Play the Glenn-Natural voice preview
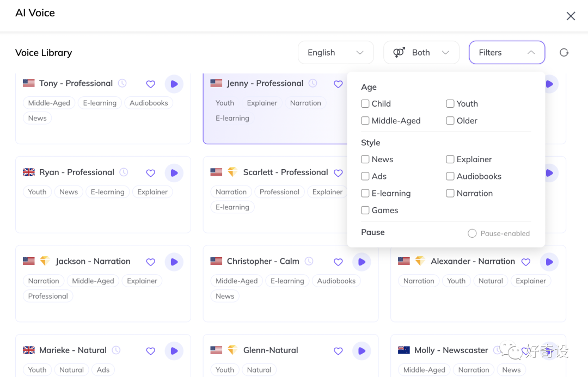This screenshot has height=377, width=588. (362, 351)
